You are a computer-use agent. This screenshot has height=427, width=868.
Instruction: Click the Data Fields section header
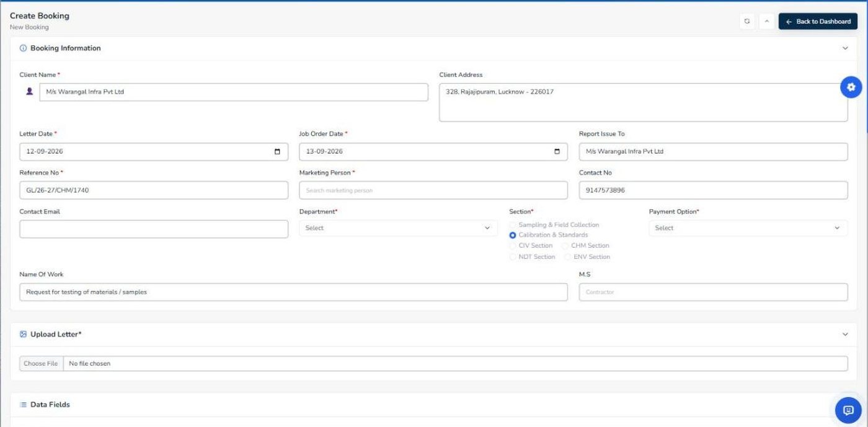[x=433, y=405]
